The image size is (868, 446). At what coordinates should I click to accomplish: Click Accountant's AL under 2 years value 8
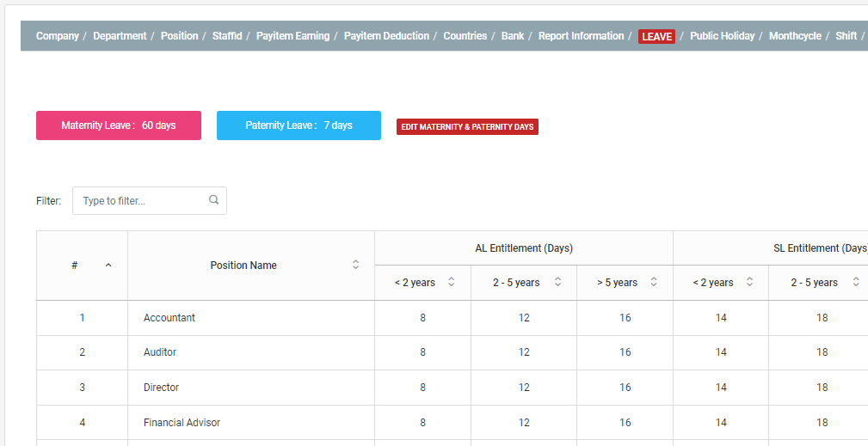tap(422, 318)
